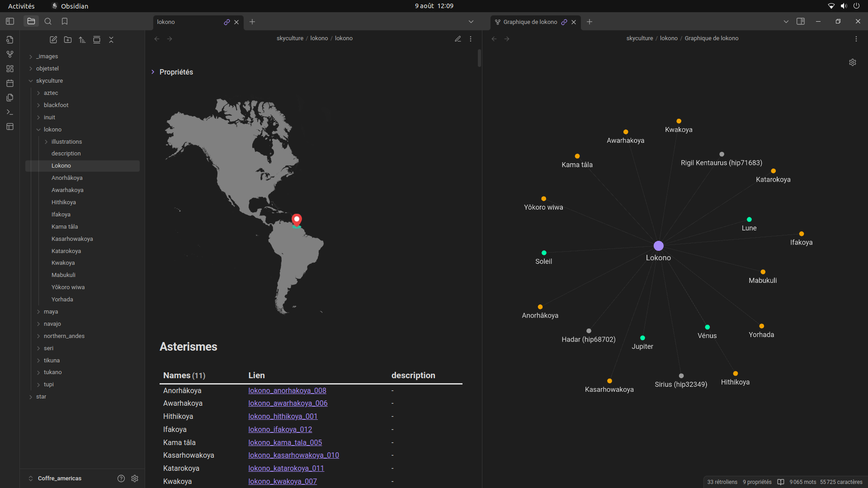Collapse all folders in explorer

pos(111,40)
